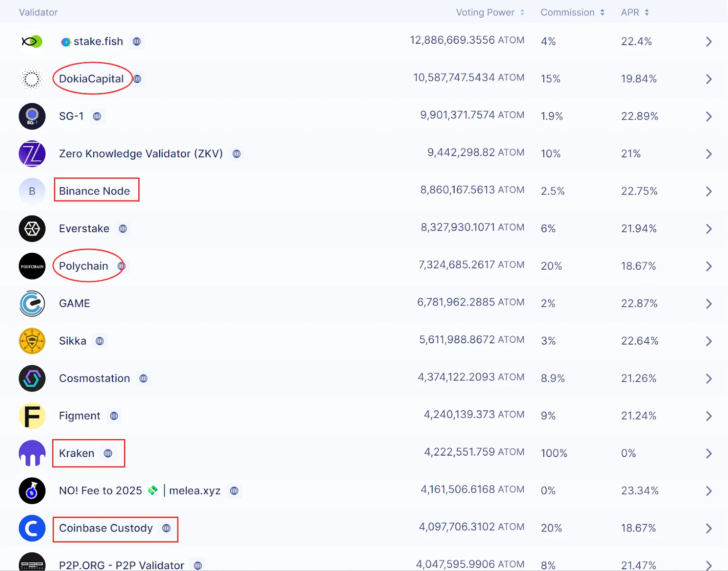Click Kraken's 100% commission value
Image resolution: width=728 pixels, height=571 pixels.
tap(554, 453)
